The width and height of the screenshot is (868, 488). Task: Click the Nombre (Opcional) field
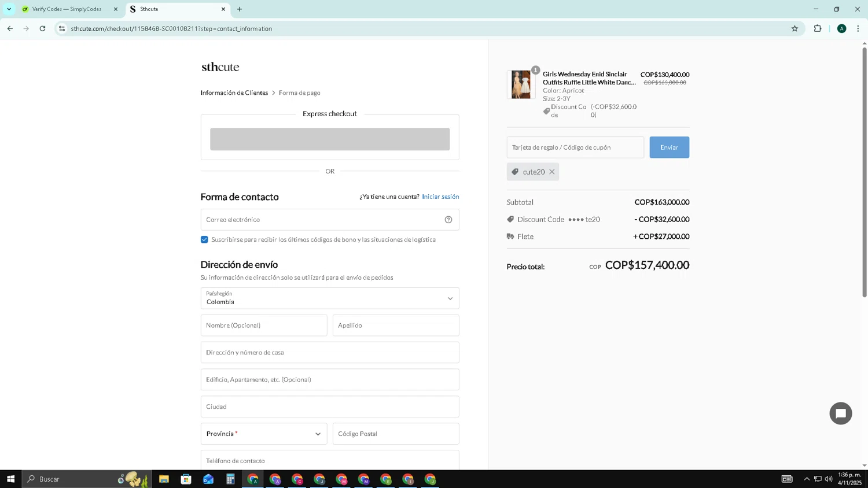click(264, 326)
